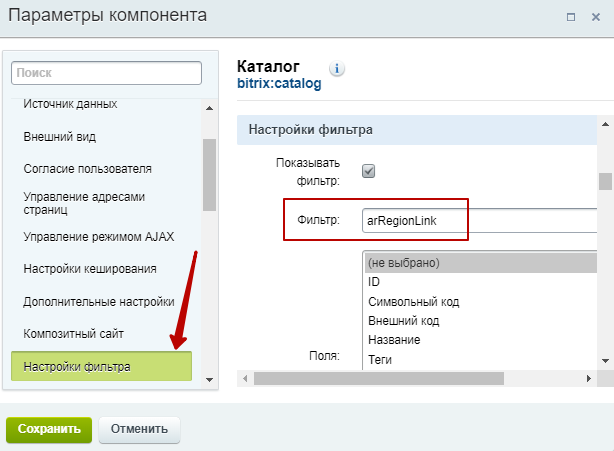The image size is (614, 451).
Task: Click the horizontal scrollbar left arrow
Action: (246, 379)
